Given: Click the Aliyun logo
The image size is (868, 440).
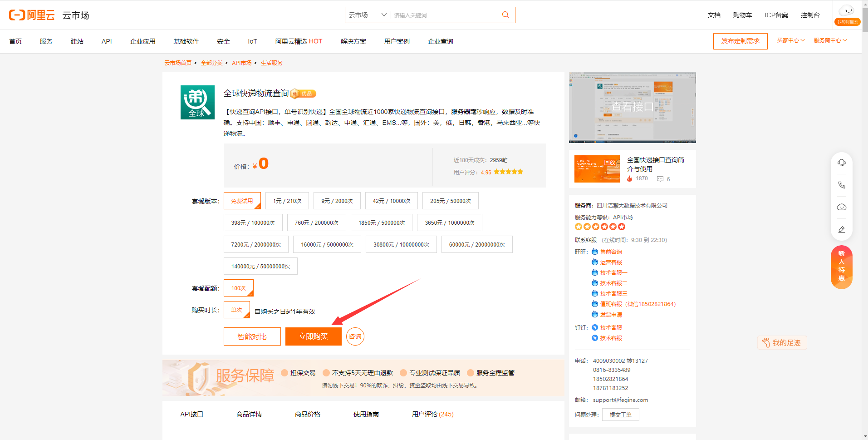Looking at the screenshot, I should (x=31, y=15).
